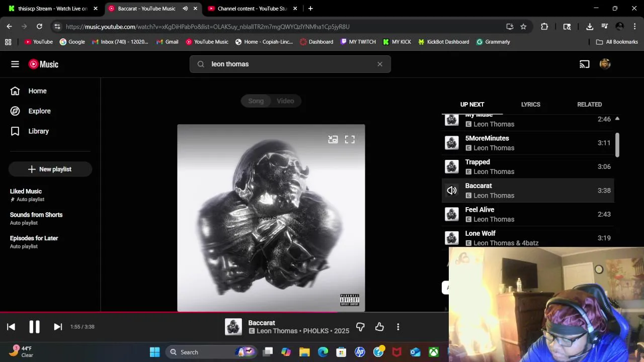The height and width of the screenshot is (362, 644).
Task: Mute the Baccarat tab via speaker icon
Action: click(185, 9)
